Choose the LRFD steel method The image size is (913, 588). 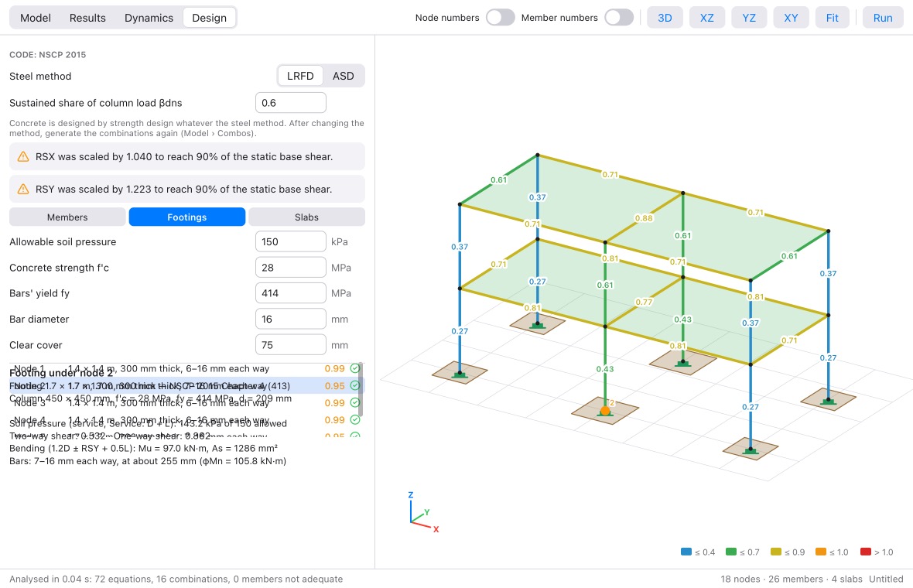(x=300, y=76)
